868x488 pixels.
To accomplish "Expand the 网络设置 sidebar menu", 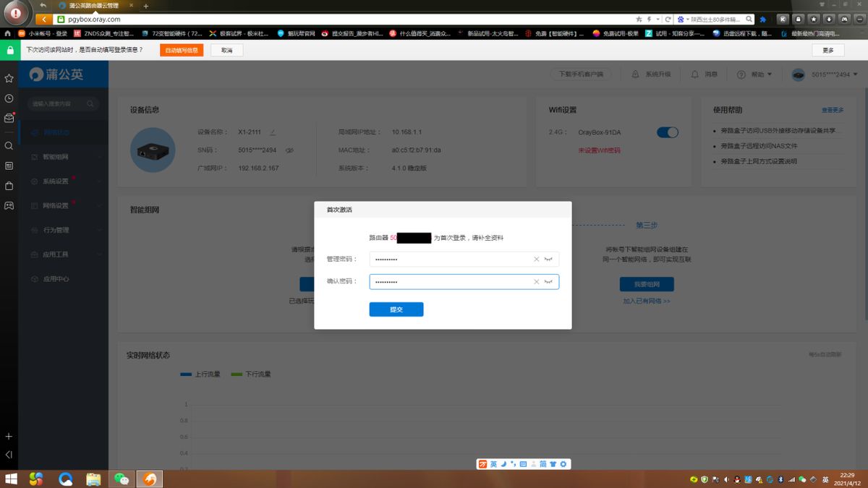I will pyautogui.click(x=64, y=206).
